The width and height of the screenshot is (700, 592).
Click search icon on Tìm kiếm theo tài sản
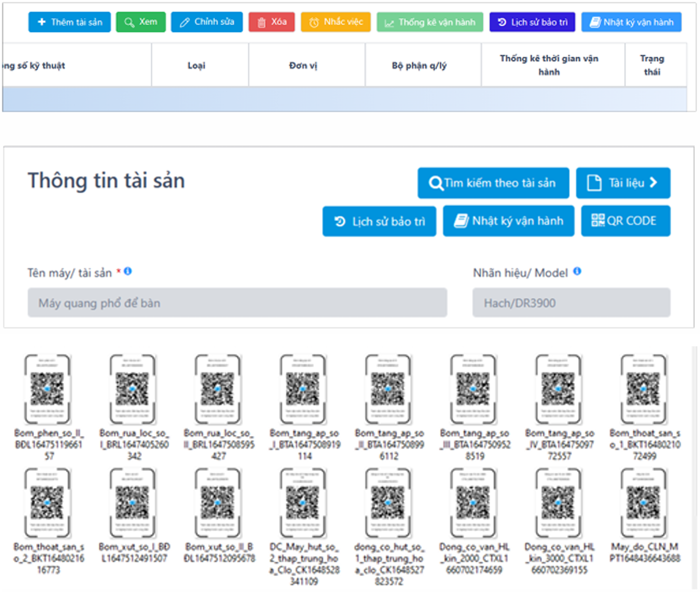coord(436,184)
